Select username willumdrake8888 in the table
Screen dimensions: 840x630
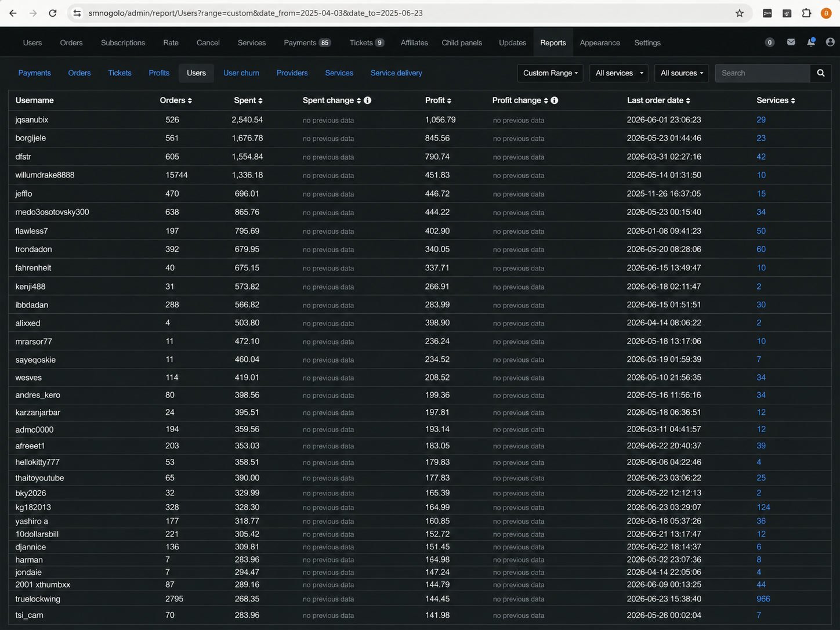pos(45,175)
